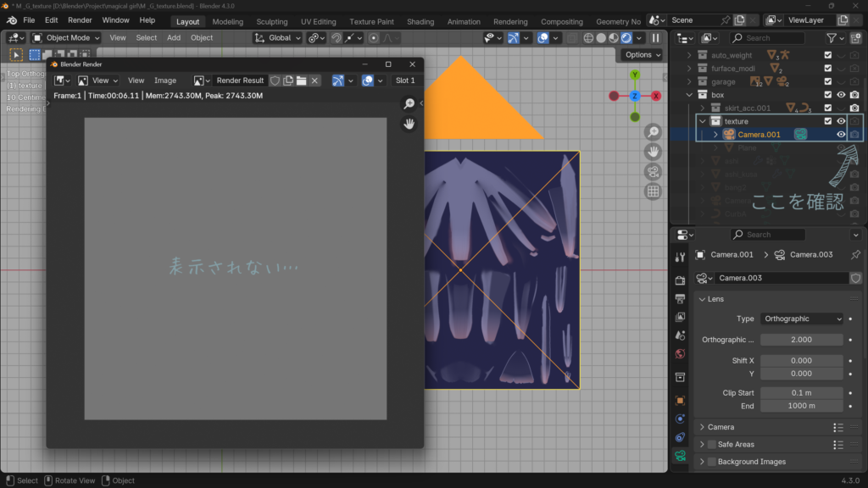Open the Object Data camera properties tab
868x488 pixels.
click(680, 456)
